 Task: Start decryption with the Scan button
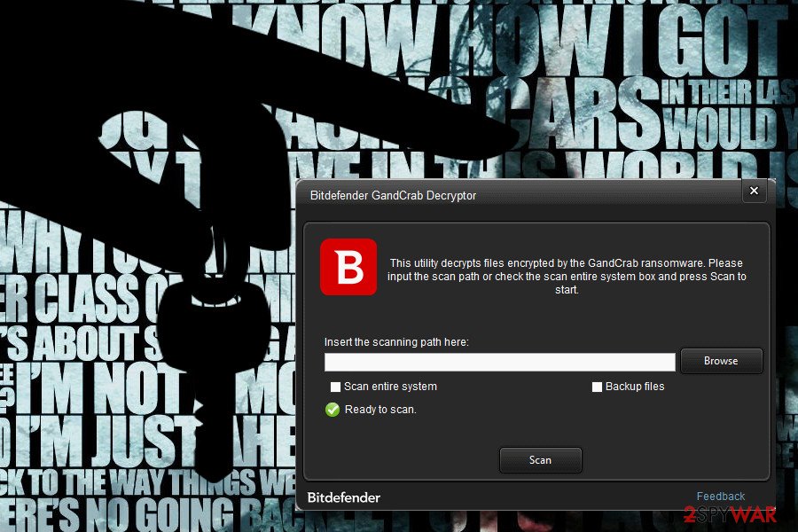tap(541, 460)
